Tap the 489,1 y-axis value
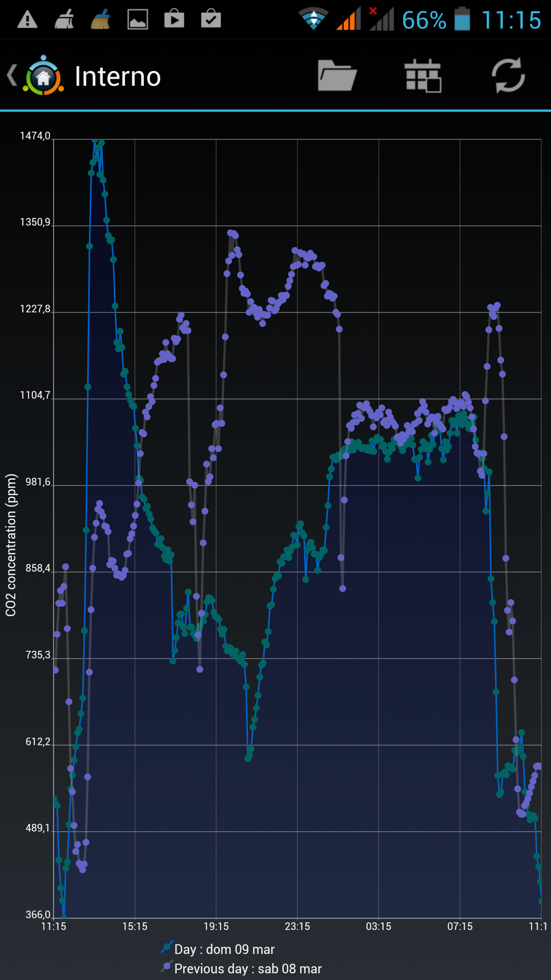Screen dimensions: 551x980 click(38, 828)
